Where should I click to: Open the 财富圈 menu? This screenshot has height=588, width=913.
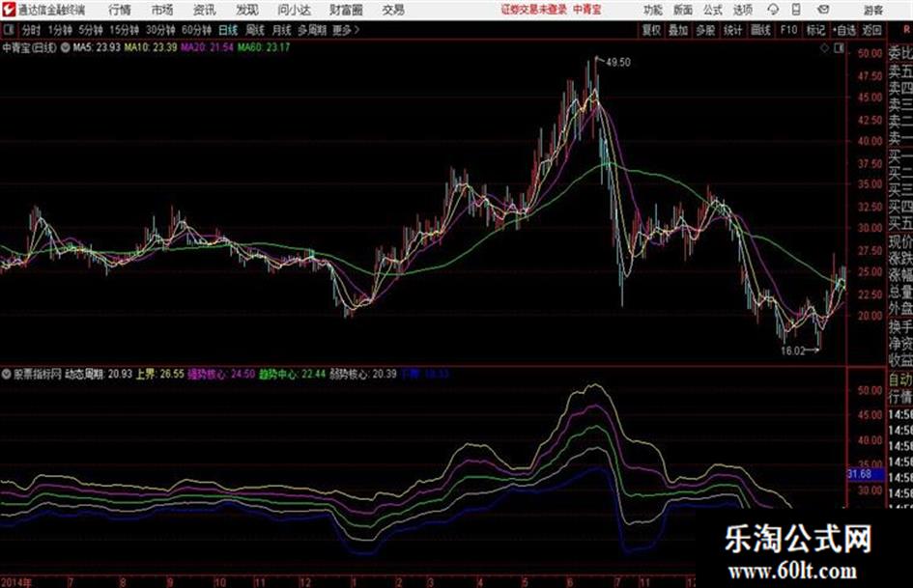[x=346, y=10]
